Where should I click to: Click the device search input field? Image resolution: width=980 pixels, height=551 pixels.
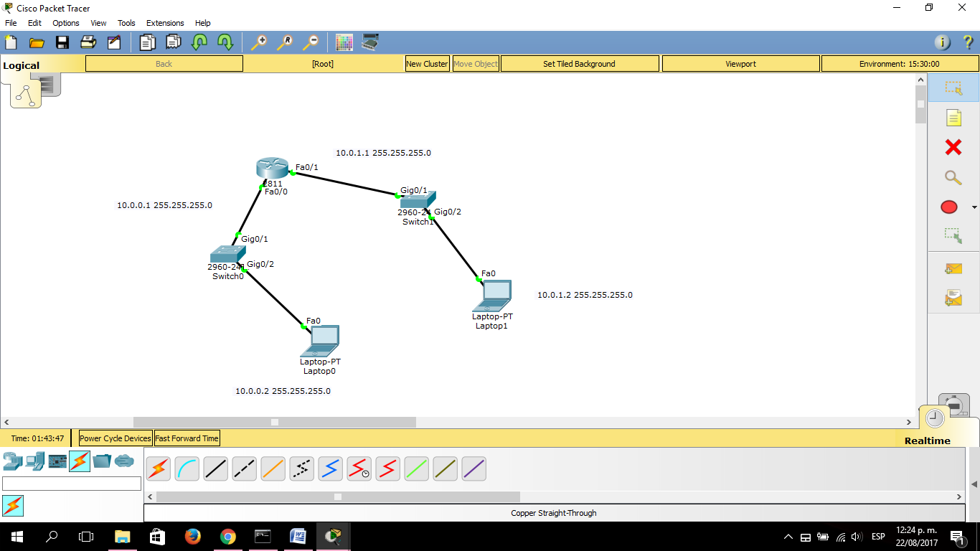pos(72,484)
